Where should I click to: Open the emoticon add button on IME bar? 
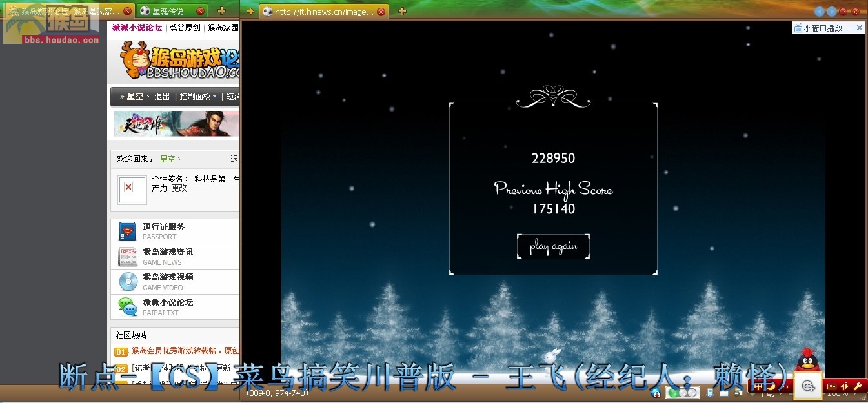point(808,385)
